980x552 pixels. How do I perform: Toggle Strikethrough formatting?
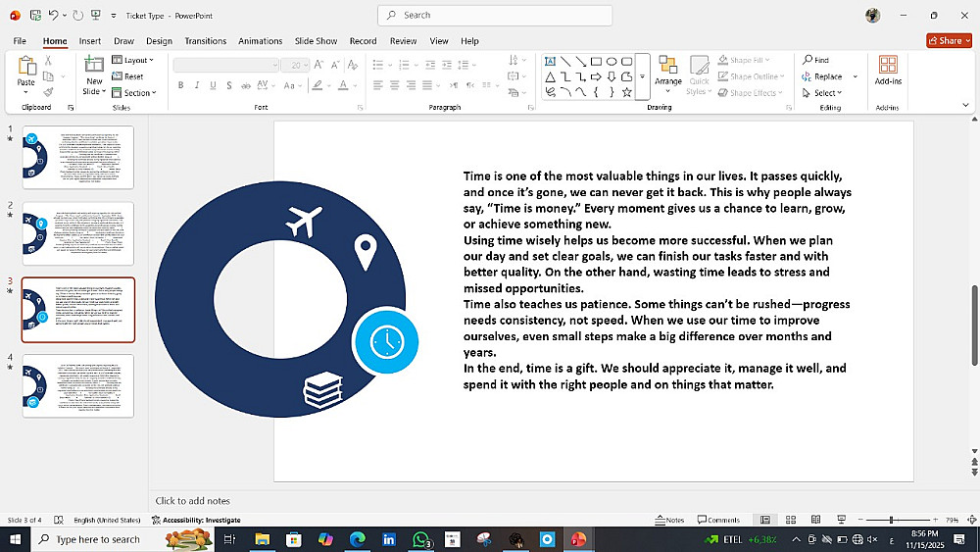pyautogui.click(x=246, y=85)
